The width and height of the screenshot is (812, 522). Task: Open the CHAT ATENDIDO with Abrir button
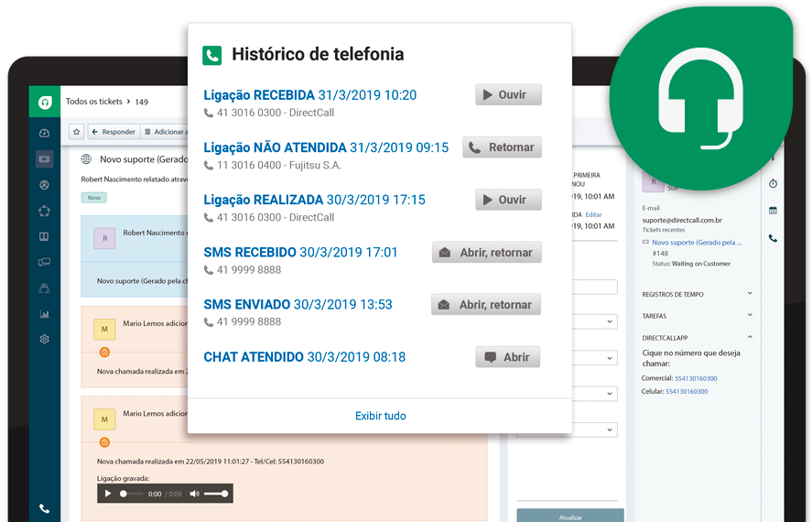pos(507,357)
